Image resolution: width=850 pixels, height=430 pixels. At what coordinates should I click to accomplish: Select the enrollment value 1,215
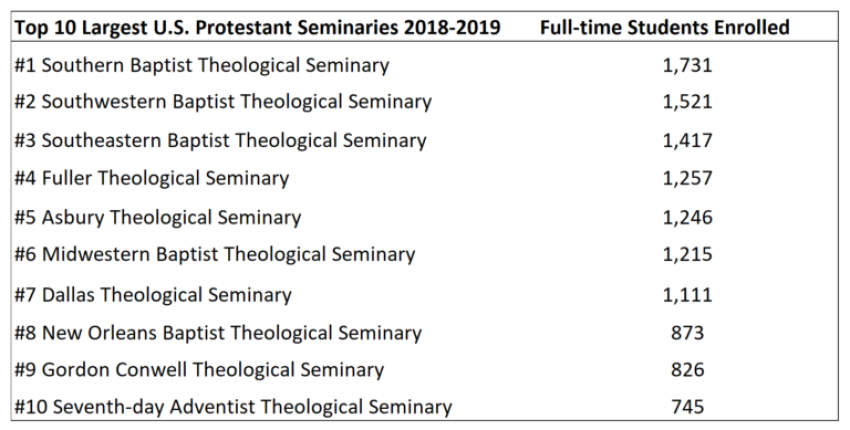(x=687, y=255)
